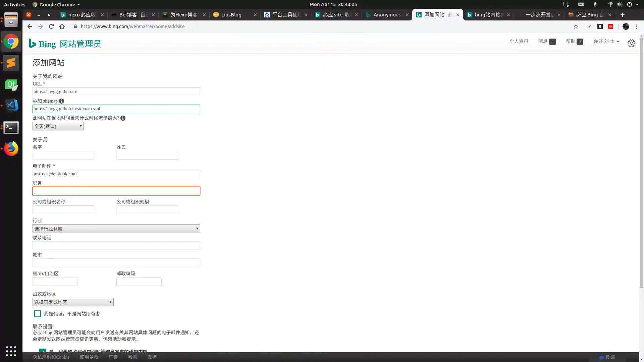Image resolution: width=644 pixels, height=362 pixels.
Task: Open Bing webmaster settings gear
Action: click(632, 43)
